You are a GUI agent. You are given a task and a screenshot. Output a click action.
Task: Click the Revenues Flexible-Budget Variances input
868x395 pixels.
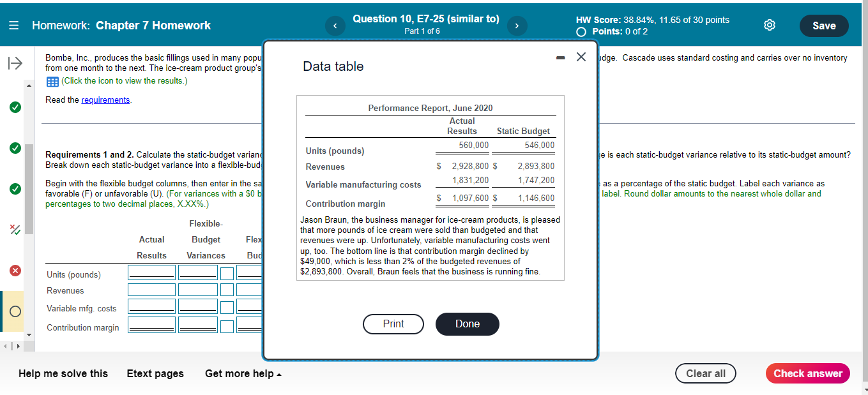tap(198, 290)
